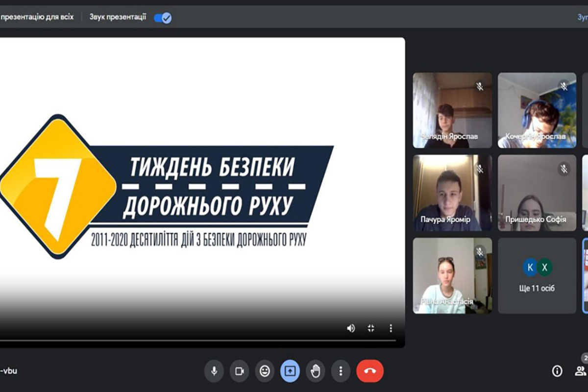Raise hand using the hand icon
The height and width of the screenshot is (392, 588).
[315, 371]
